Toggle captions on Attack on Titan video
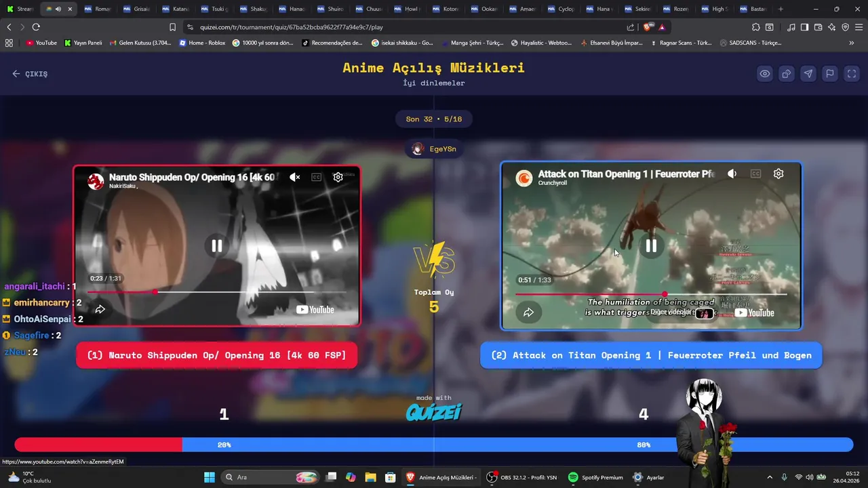Image resolution: width=868 pixels, height=488 pixels. (755, 174)
